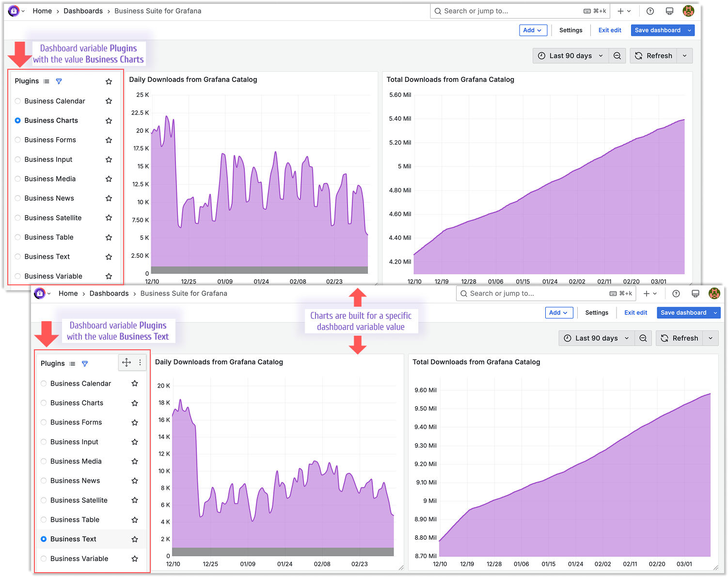Click Settings in top dashboard
Image resolution: width=728 pixels, height=577 pixels.
point(570,30)
